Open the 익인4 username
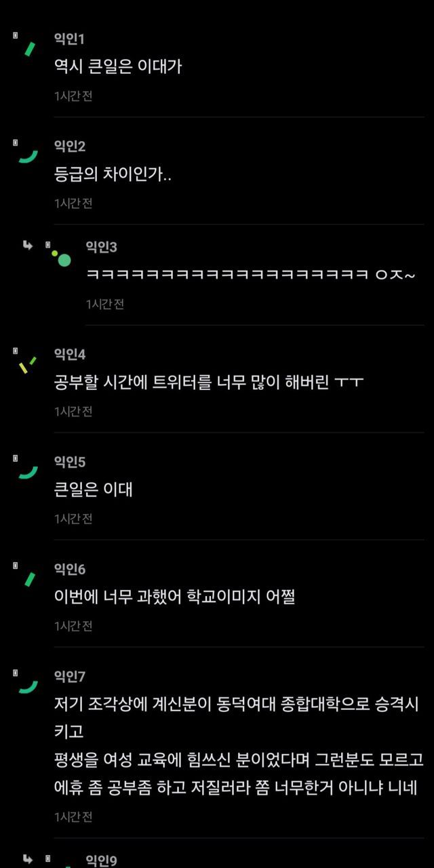Screen dimensions: 434x868 point(70,354)
